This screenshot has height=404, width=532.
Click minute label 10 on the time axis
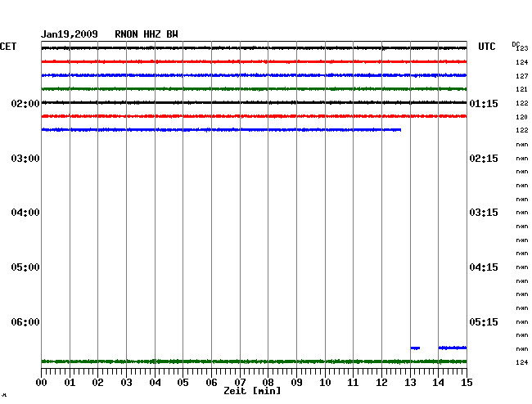coord(325,383)
